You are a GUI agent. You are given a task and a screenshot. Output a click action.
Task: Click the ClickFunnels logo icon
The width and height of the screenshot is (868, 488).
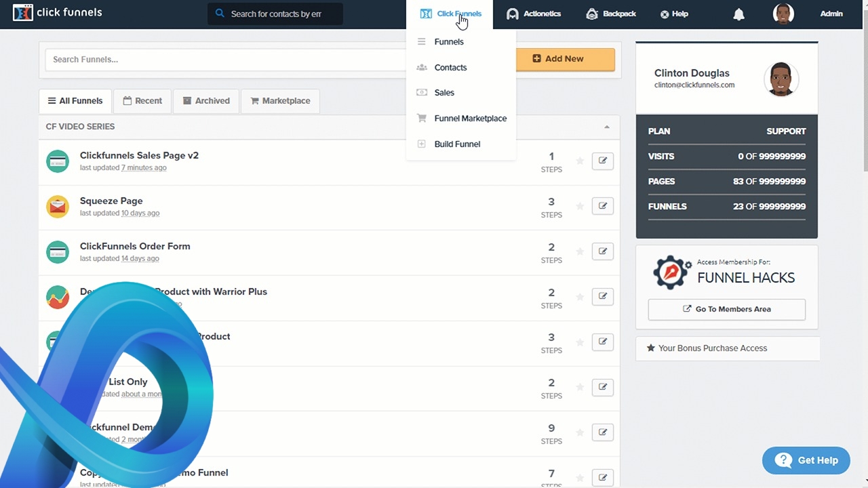point(22,12)
